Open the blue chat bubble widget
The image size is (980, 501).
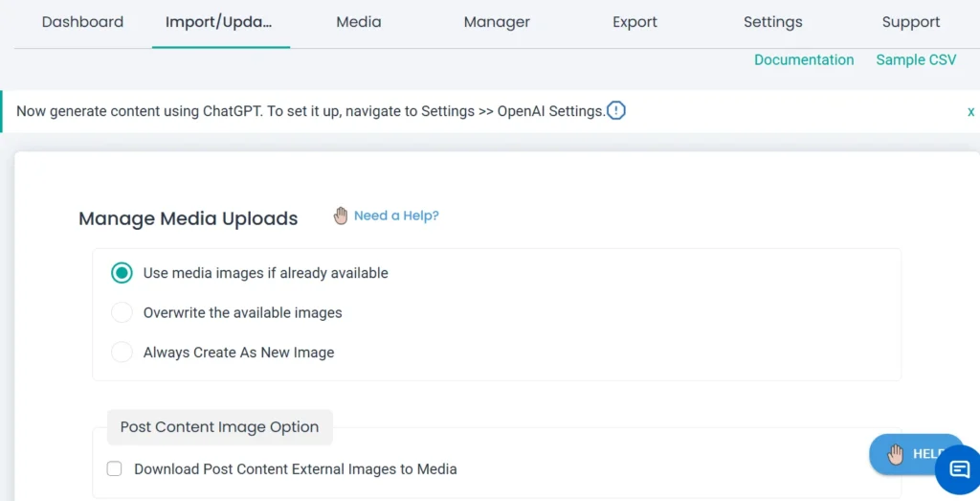(x=958, y=469)
